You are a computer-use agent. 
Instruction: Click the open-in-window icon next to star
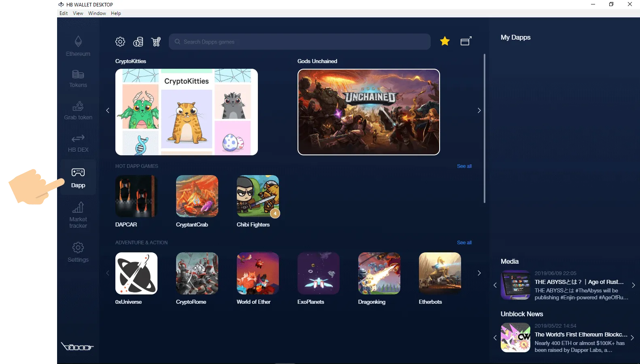coord(466,41)
